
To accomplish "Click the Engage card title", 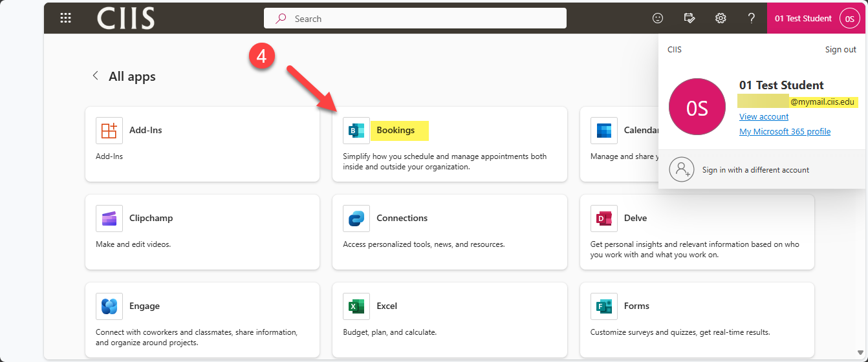I will point(144,306).
